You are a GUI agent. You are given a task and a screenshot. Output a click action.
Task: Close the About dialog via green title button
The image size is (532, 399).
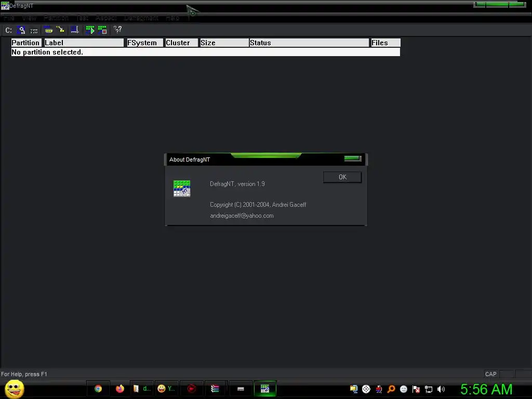[x=353, y=158]
